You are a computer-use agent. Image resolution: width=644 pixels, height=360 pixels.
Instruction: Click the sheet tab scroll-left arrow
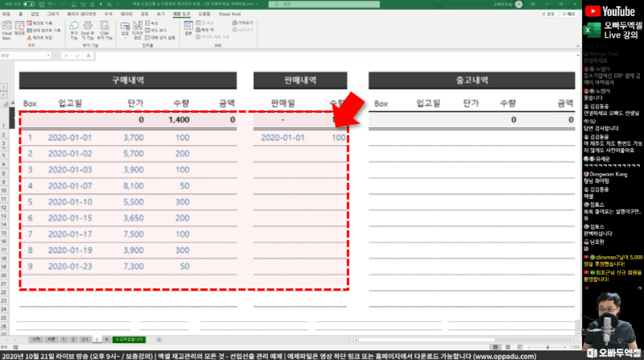(x=6, y=339)
